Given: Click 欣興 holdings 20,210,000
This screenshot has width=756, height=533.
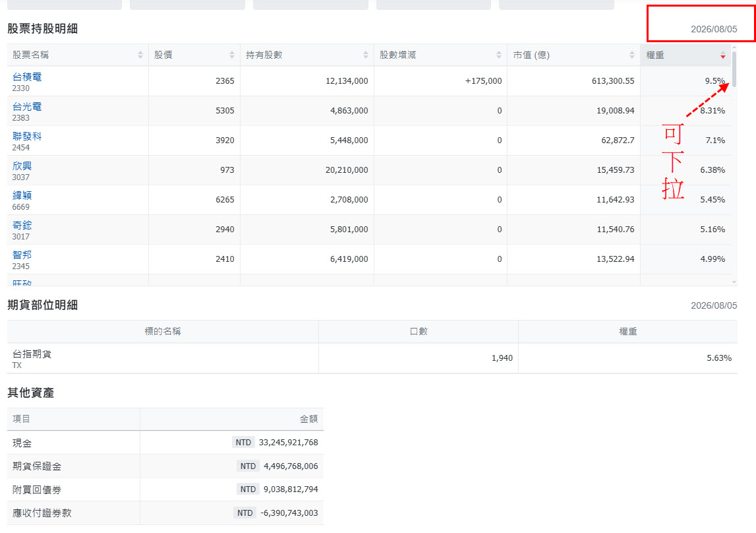Looking at the screenshot, I should [347, 170].
